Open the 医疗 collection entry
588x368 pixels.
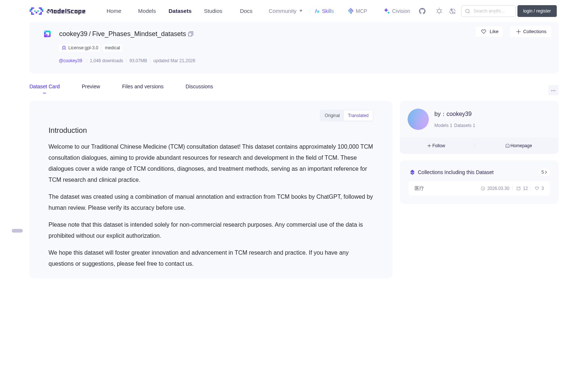tap(479, 188)
